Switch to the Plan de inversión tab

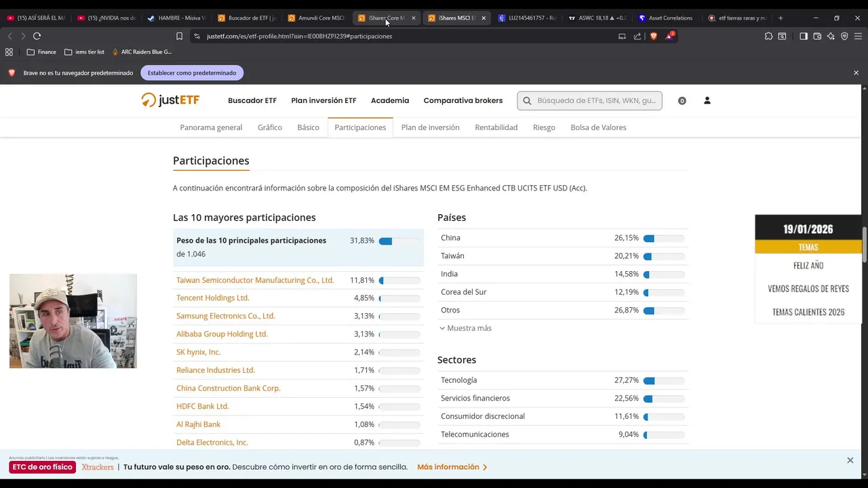tap(430, 127)
